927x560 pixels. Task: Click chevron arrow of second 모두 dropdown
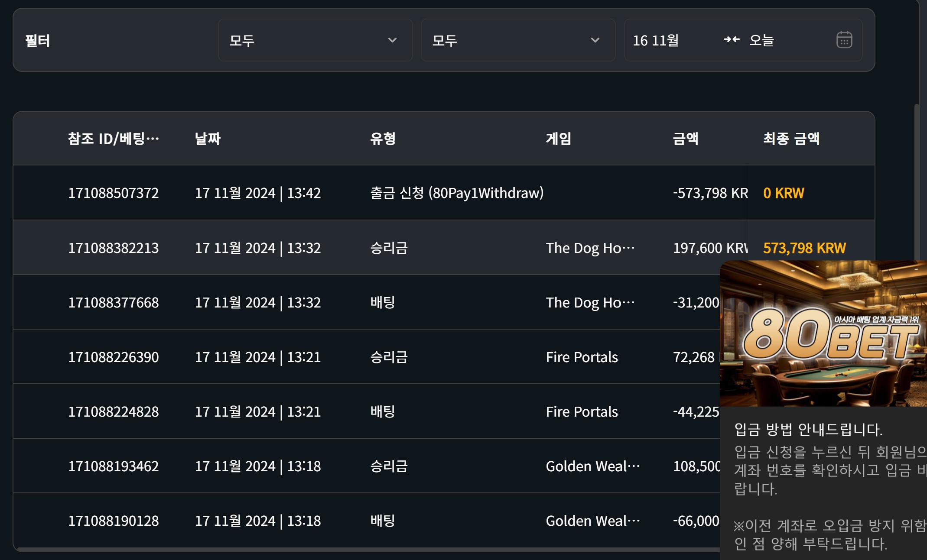pos(595,40)
